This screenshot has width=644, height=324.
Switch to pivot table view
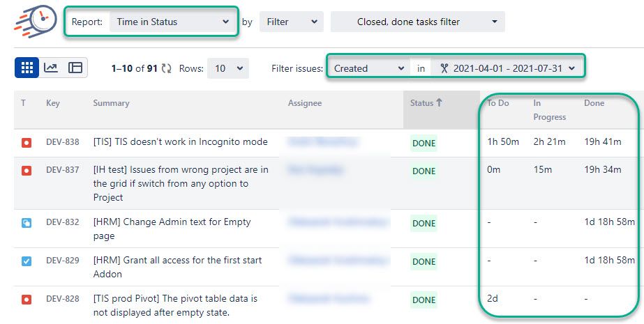point(75,68)
